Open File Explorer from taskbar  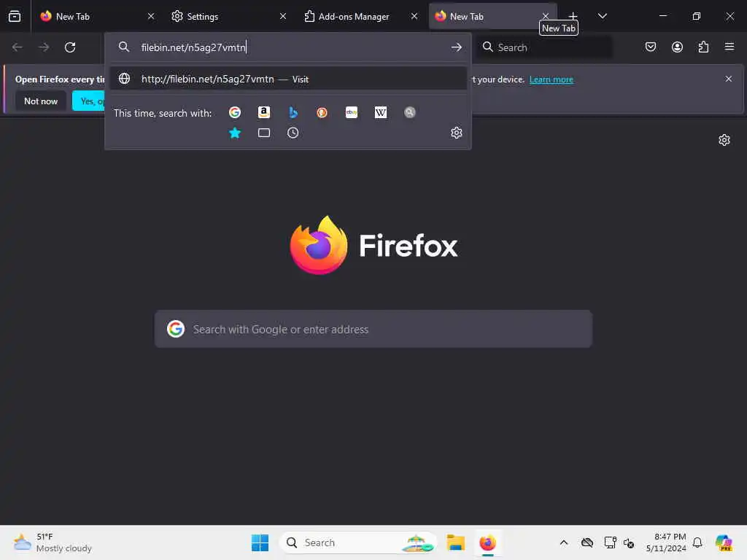click(455, 542)
